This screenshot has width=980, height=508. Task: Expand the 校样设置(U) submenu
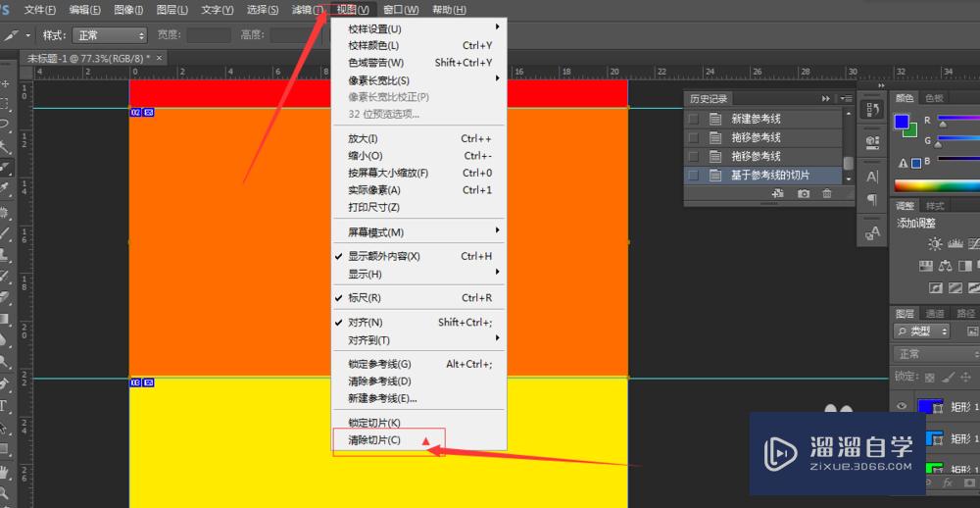click(x=418, y=28)
